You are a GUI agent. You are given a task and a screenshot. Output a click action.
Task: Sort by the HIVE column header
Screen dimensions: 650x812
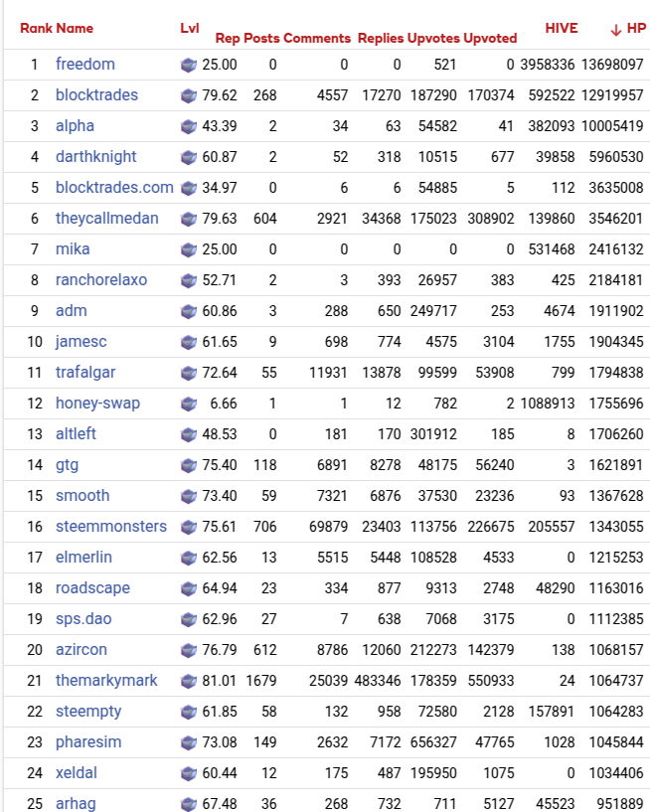point(562,28)
